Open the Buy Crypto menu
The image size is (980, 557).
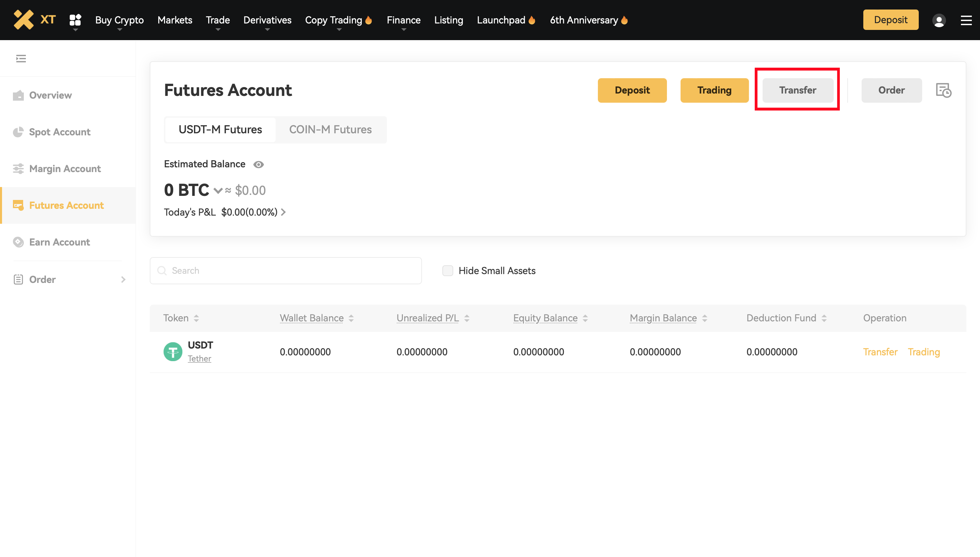(119, 20)
